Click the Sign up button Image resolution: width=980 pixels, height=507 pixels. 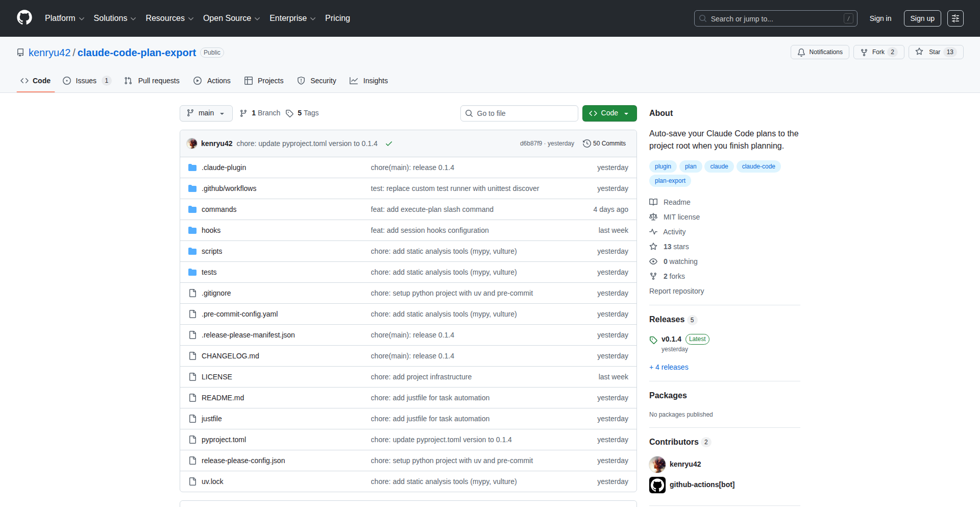click(922, 18)
